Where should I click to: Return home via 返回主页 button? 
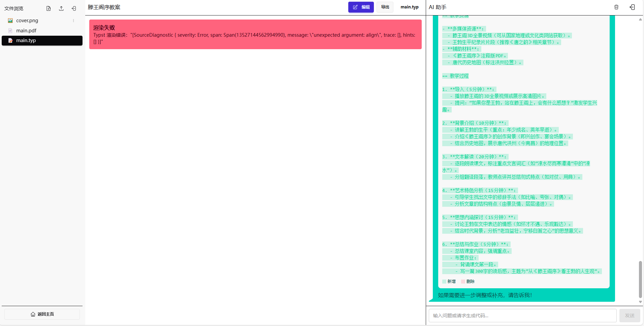tap(42, 314)
